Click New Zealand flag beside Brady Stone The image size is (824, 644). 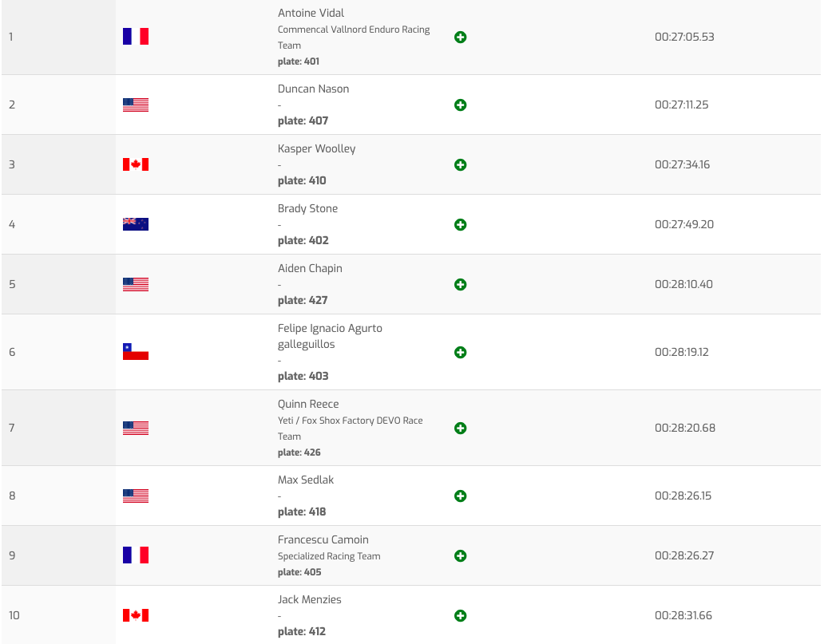(x=136, y=224)
